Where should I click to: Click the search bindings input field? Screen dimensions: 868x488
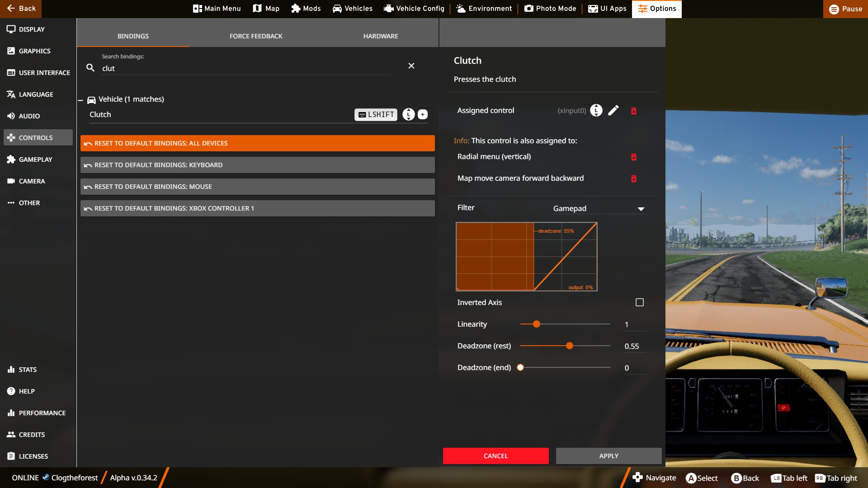[x=244, y=68]
